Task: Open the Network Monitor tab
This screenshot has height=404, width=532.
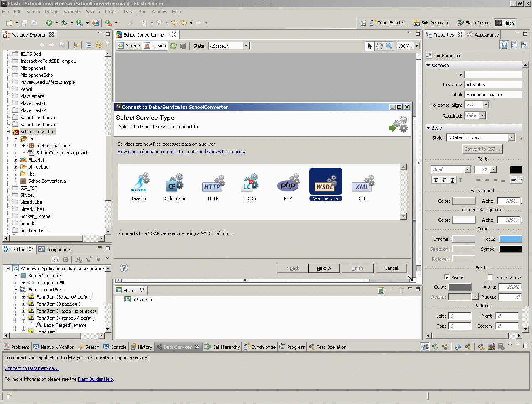Action: click(x=53, y=347)
